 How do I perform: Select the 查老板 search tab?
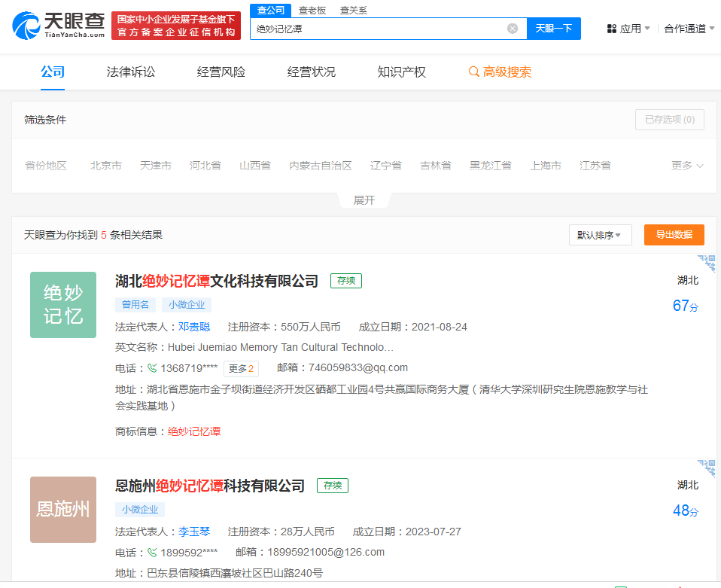[x=312, y=10]
